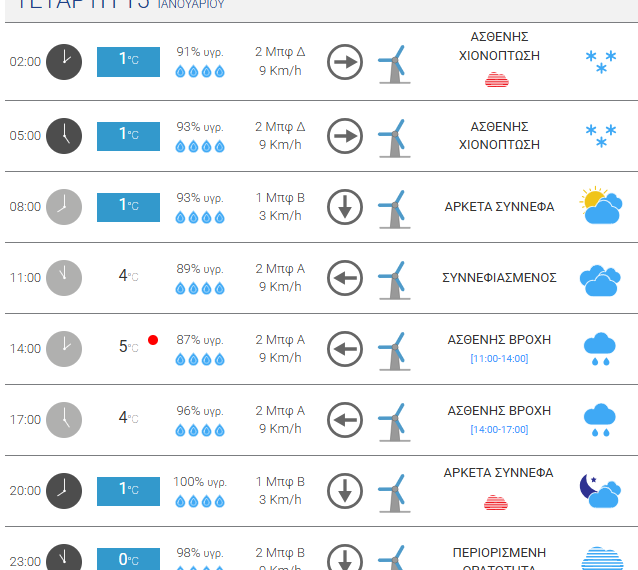
Task: Click the blue 1°C temperature box at 05:00
Action: point(128,134)
